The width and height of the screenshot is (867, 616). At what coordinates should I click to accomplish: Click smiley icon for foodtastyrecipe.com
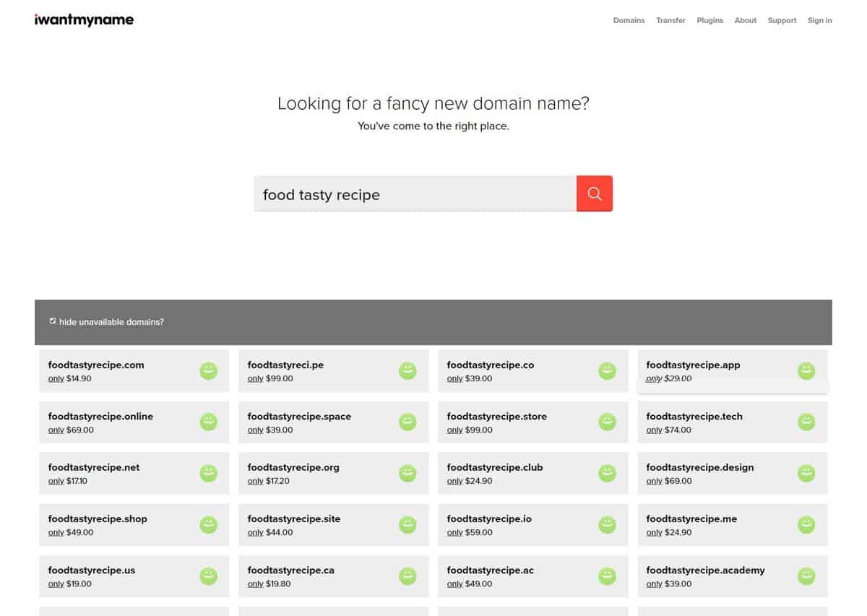pos(208,371)
